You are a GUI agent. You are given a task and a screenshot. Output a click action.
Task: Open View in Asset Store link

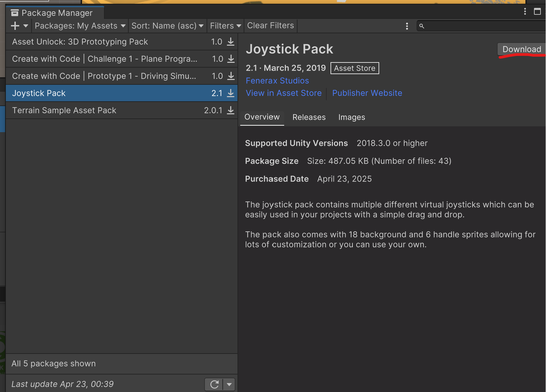pyautogui.click(x=284, y=93)
